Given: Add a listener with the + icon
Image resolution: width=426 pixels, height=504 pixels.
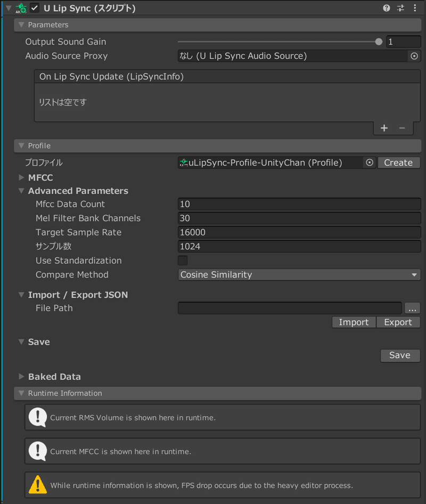Looking at the screenshot, I should (384, 128).
